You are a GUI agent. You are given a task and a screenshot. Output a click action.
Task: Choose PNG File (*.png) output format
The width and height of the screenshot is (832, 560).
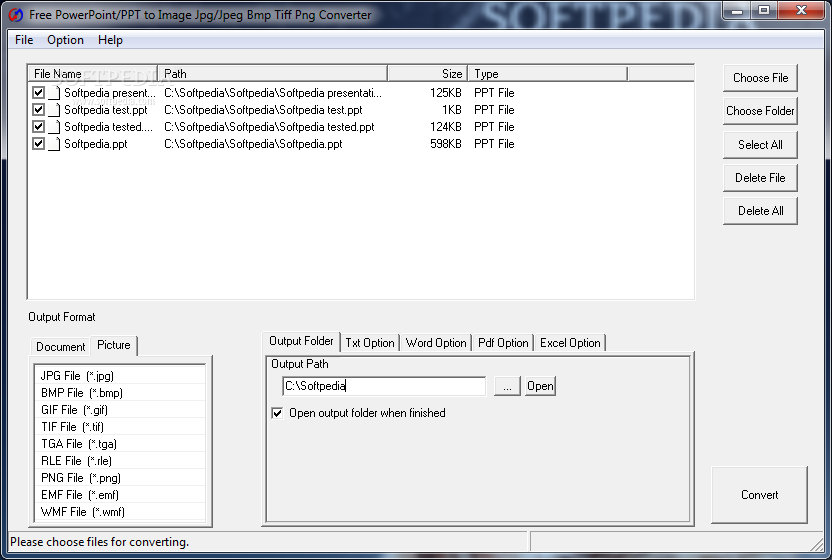(x=120, y=478)
